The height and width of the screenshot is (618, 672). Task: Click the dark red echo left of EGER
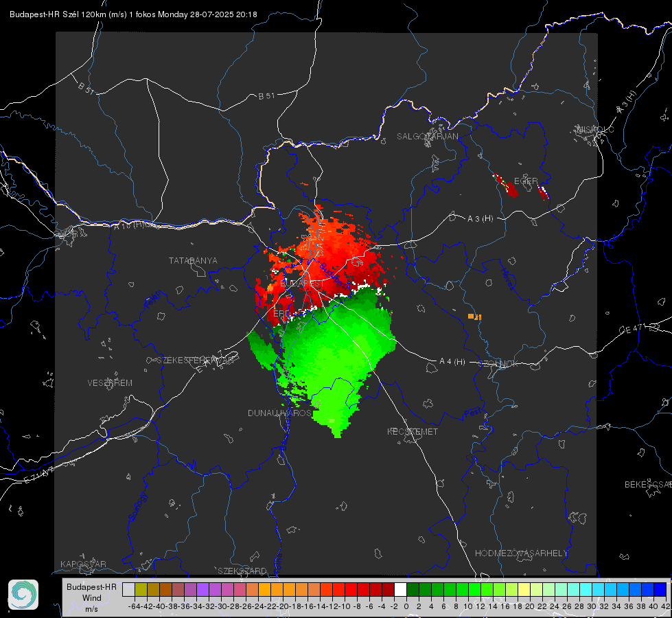pyautogui.click(x=506, y=185)
